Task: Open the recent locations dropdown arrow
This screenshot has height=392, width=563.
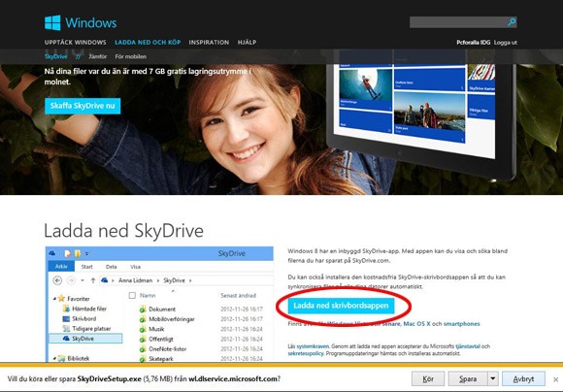Action: (83, 280)
